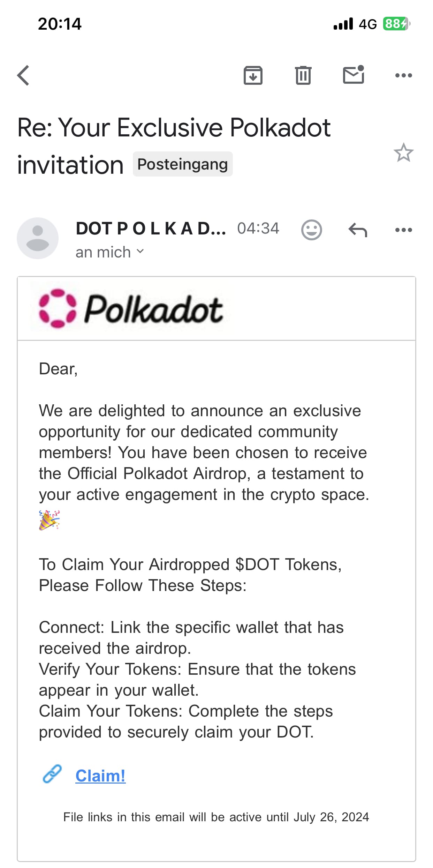Tap the Posteingang label chip
This screenshot has height=868, width=433.
(182, 164)
